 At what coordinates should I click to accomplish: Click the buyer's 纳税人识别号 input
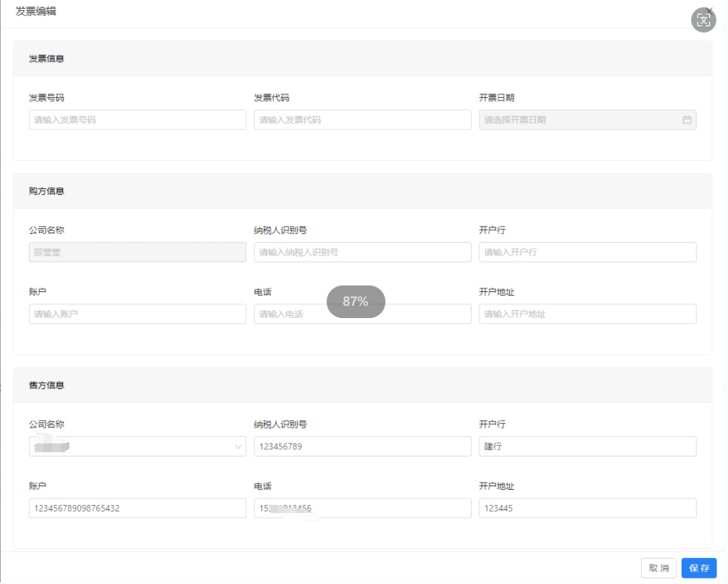[x=362, y=252]
